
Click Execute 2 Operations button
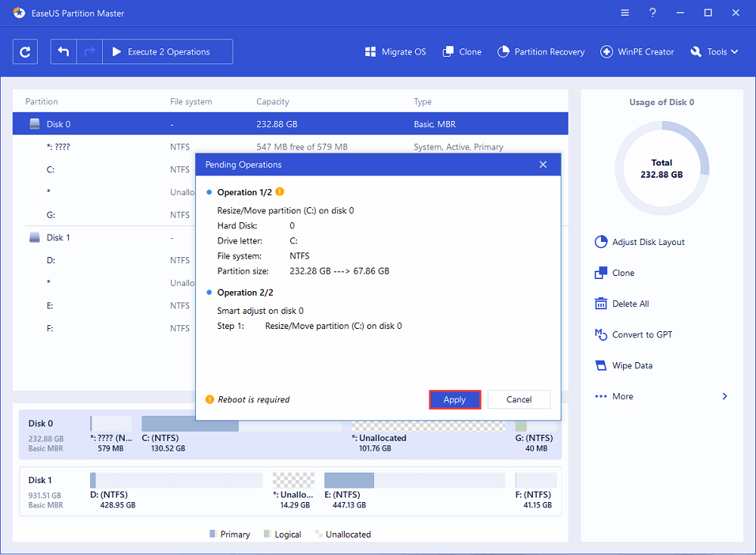point(168,52)
